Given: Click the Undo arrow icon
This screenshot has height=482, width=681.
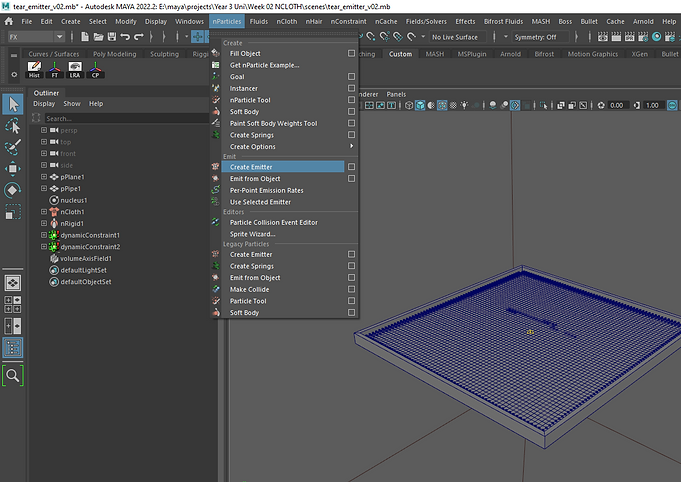Looking at the screenshot, I should coord(125,37).
